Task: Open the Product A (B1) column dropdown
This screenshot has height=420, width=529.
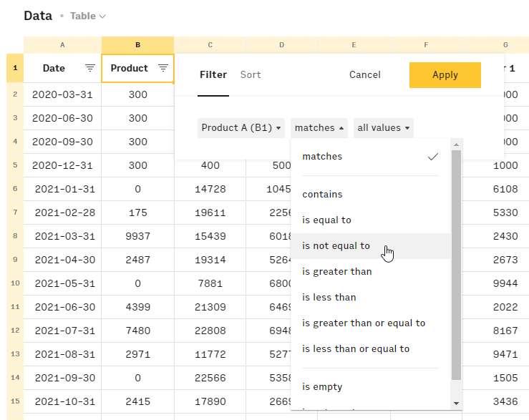Action: click(241, 128)
